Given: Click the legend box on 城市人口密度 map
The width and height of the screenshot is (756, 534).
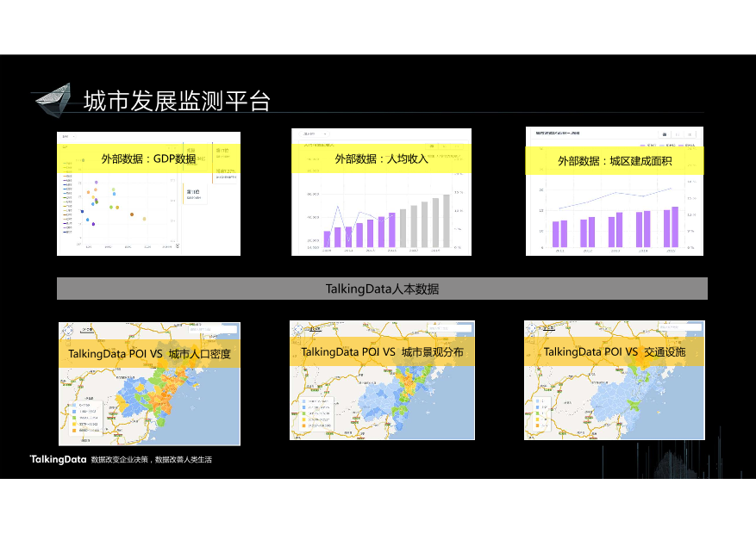Looking at the screenshot, I should click(85, 418).
